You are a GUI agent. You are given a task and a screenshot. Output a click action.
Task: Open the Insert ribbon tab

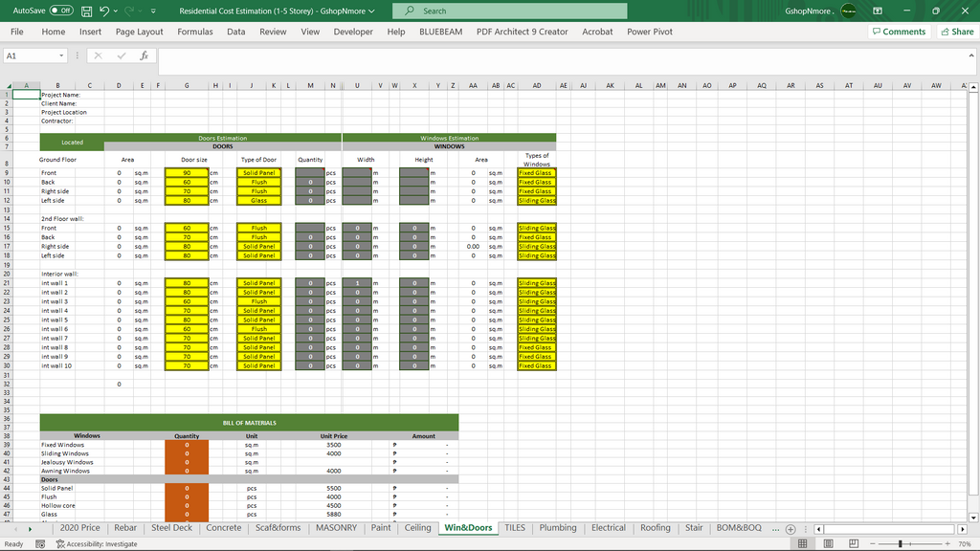(90, 32)
